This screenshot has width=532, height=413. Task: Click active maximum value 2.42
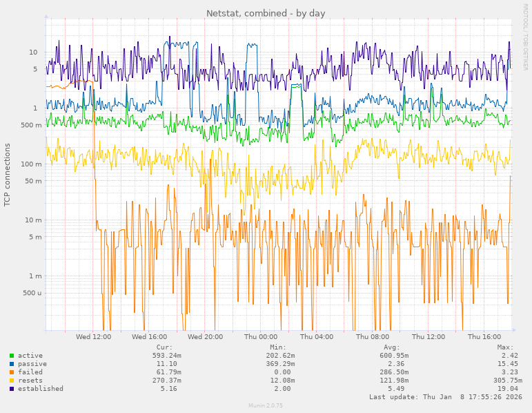click(x=510, y=356)
